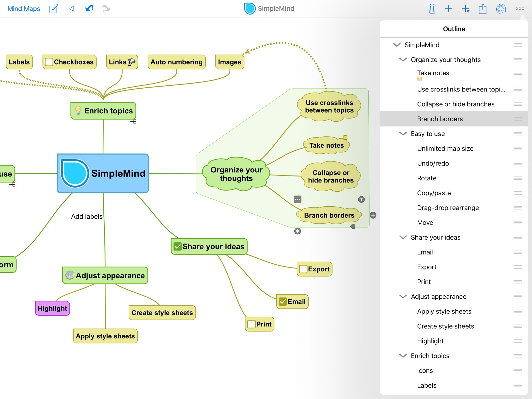Tap the gray tag arrow below Branch borders
Image resolution: width=532 pixels, height=399 pixels.
[x=353, y=226]
